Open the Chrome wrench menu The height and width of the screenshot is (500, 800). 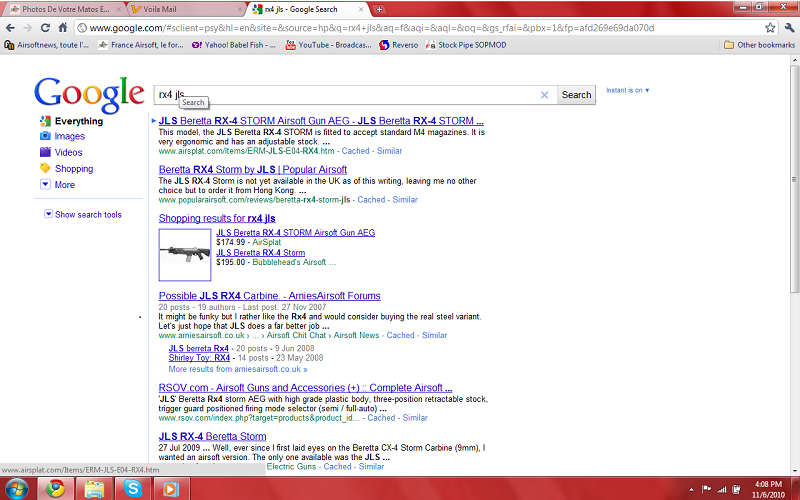click(x=789, y=28)
